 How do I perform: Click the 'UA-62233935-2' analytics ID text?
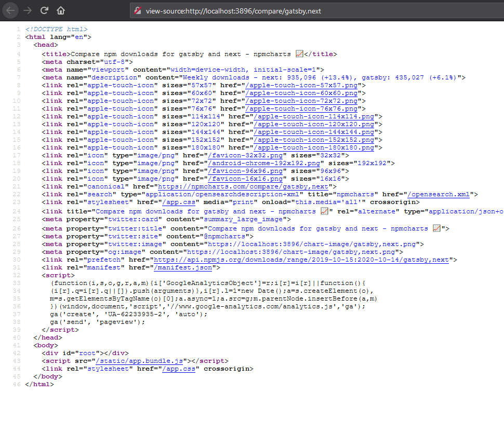click(x=137, y=315)
